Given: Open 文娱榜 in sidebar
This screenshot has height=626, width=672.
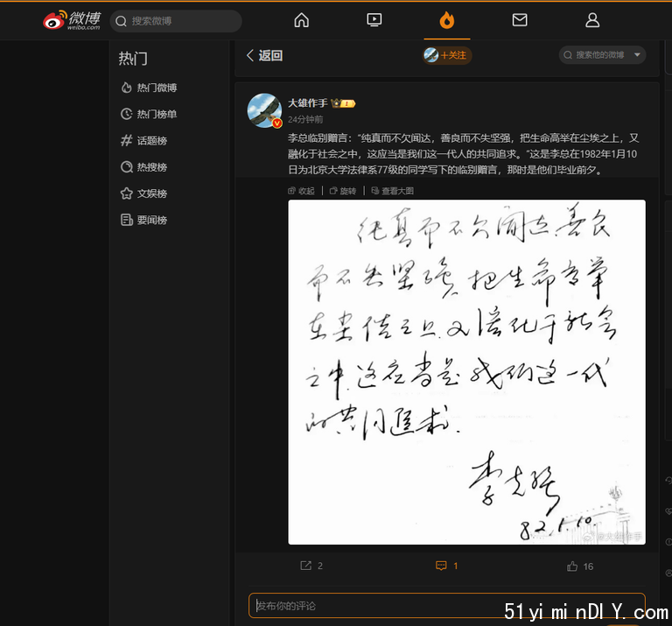Looking at the screenshot, I should point(144,193).
